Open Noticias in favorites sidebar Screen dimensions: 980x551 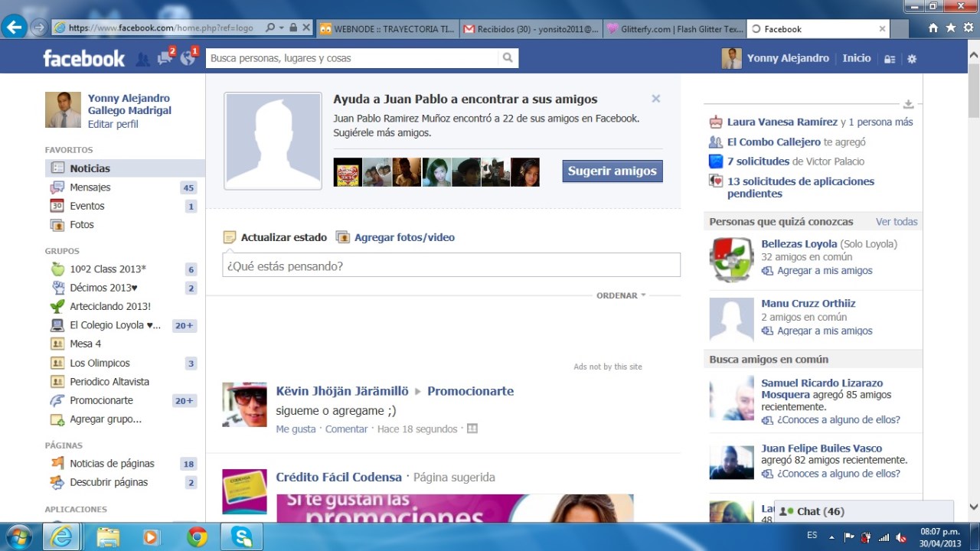(x=125, y=168)
